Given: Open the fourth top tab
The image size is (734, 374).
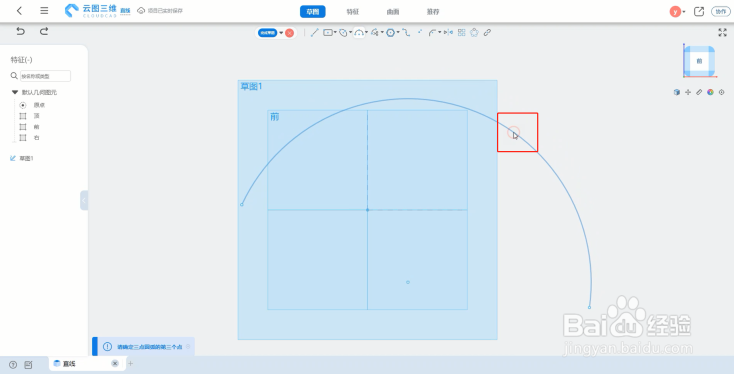Looking at the screenshot, I should 433,12.
